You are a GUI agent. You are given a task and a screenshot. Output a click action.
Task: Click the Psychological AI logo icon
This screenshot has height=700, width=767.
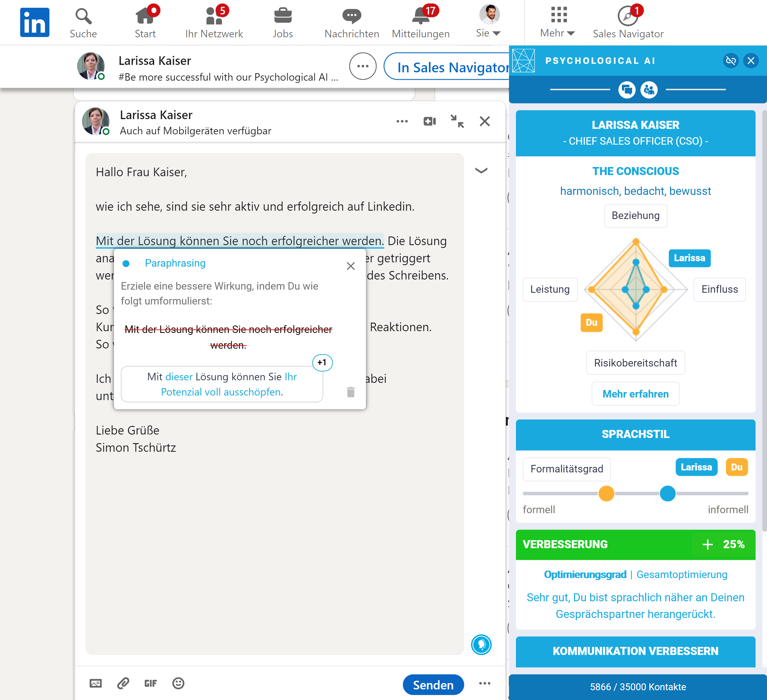pos(523,61)
